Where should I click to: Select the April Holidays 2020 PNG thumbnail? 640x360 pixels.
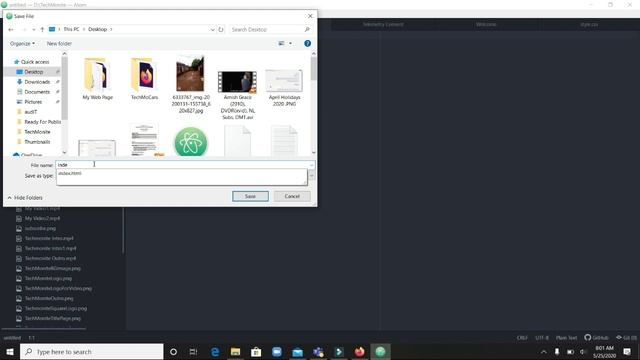[x=284, y=88]
